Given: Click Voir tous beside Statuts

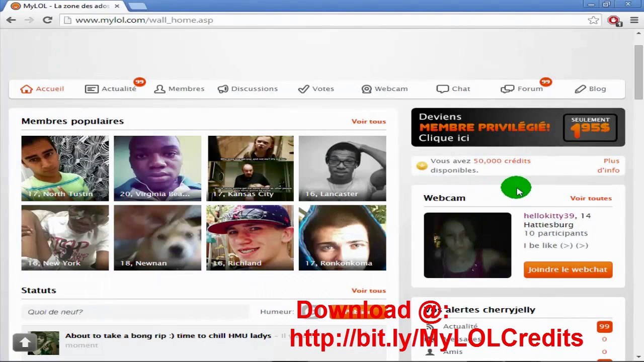Looking at the screenshot, I should click(x=369, y=291).
